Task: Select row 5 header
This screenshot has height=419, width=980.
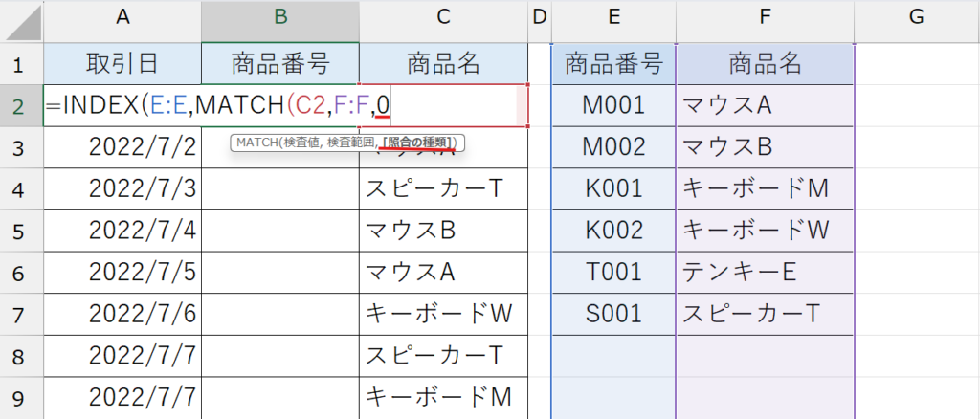Action: coord(22,232)
